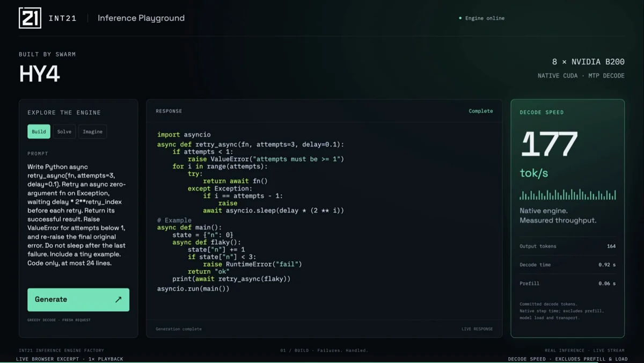Screen dimensions: 644x363
Task: Click the RESPONSE panel heading
Action: 169,111
